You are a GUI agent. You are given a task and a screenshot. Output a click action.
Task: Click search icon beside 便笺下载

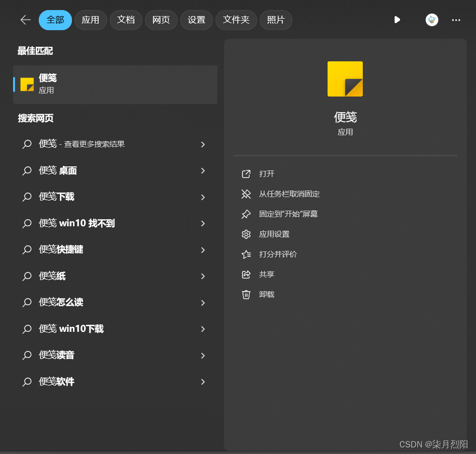click(x=27, y=197)
